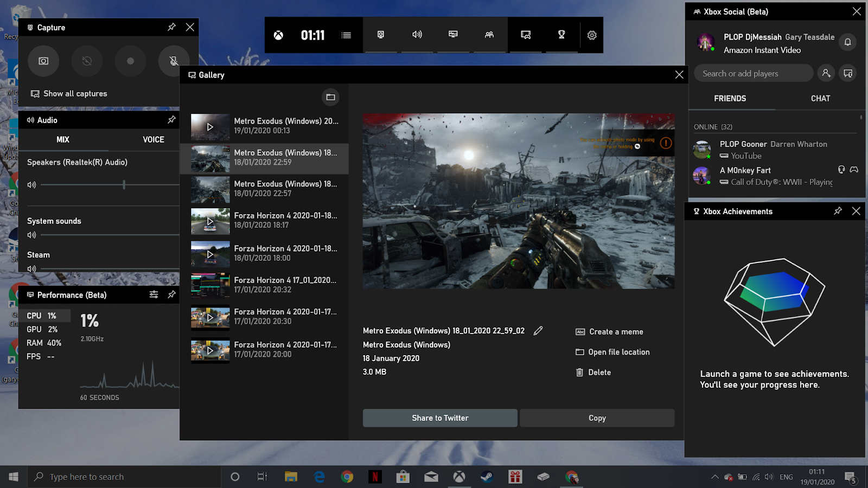Open captures folder from Gallery
868x488 pixels.
[330, 97]
